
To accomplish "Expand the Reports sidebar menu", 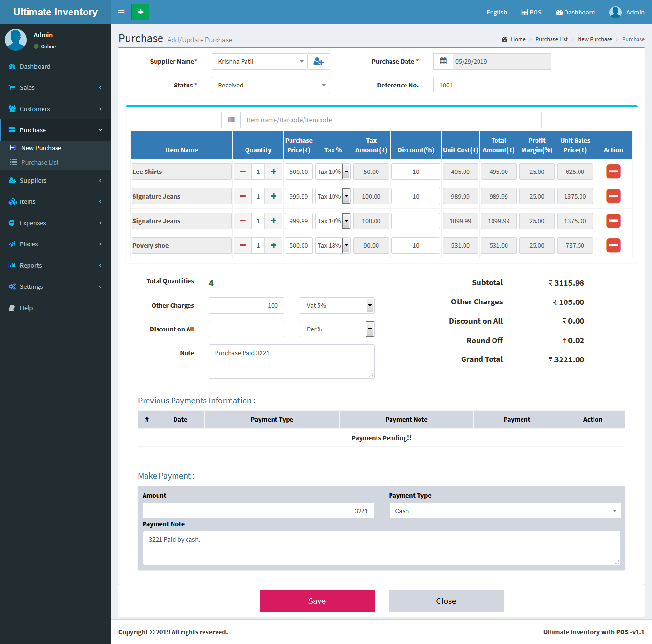I will tap(31, 265).
